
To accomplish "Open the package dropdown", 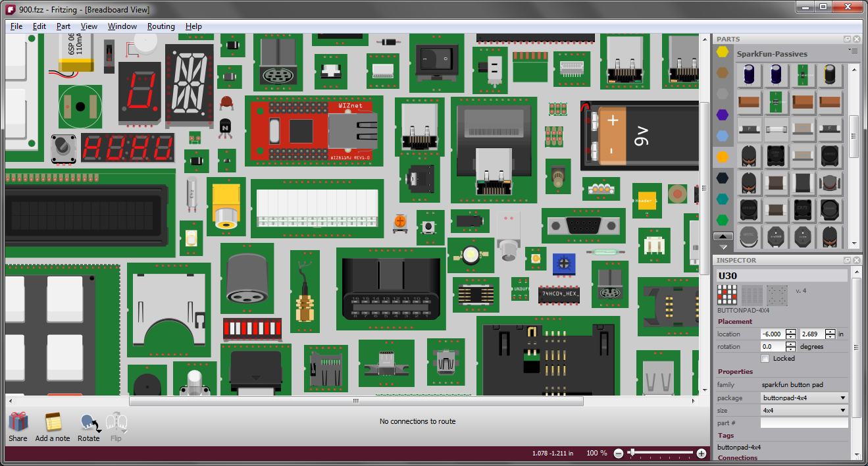I will (804, 398).
